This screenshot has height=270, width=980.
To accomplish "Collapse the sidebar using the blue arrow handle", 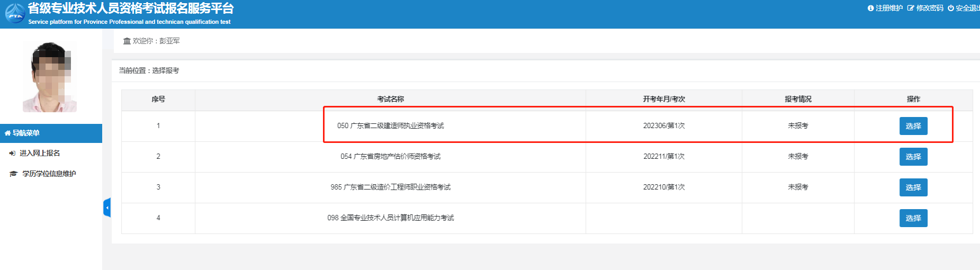I will 107,208.
